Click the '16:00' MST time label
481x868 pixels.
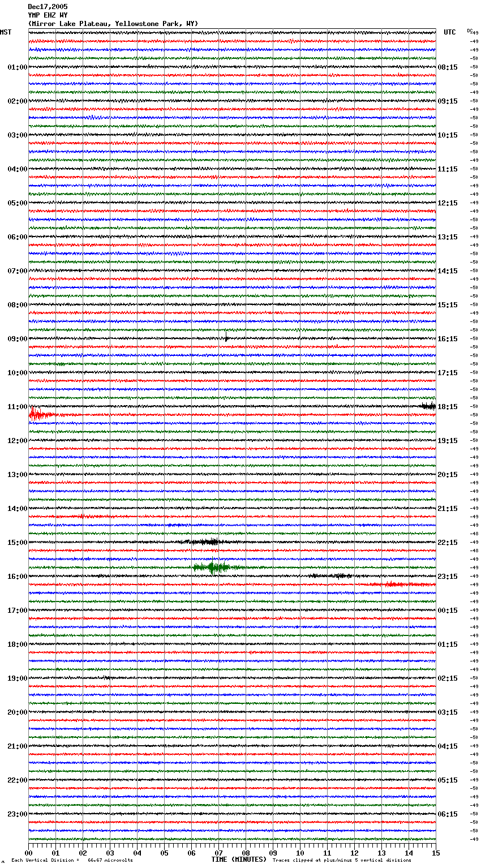pos(18,577)
